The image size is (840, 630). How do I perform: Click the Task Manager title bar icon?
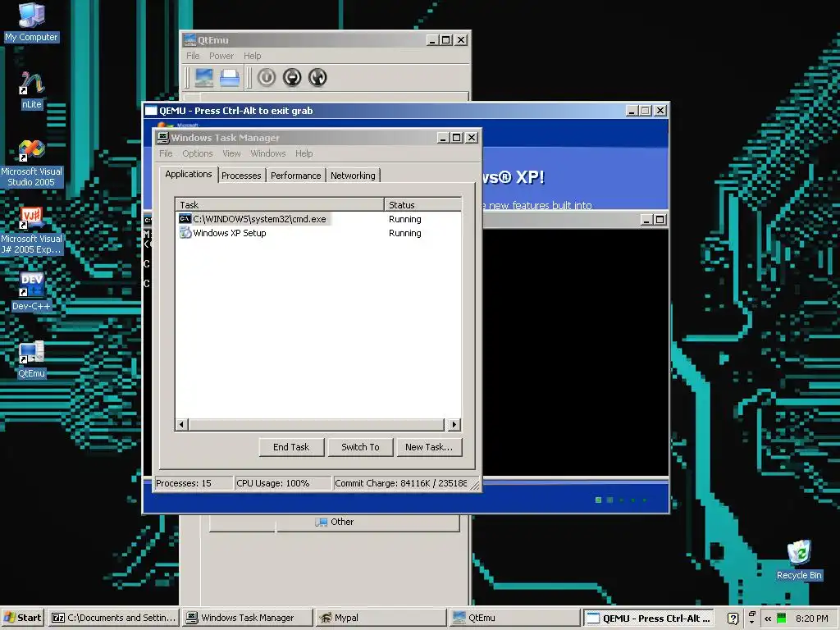(163, 138)
